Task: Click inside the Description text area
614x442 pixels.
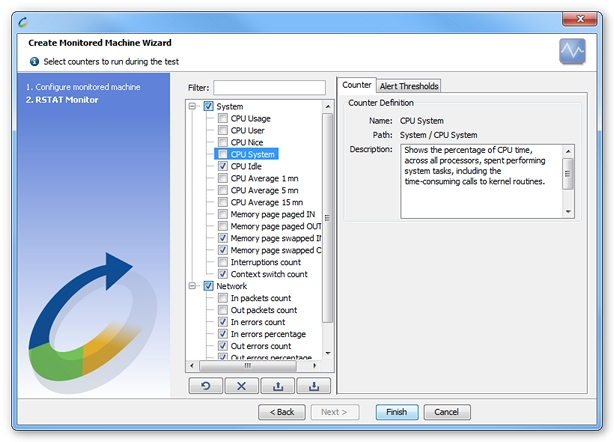Action: click(x=481, y=181)
